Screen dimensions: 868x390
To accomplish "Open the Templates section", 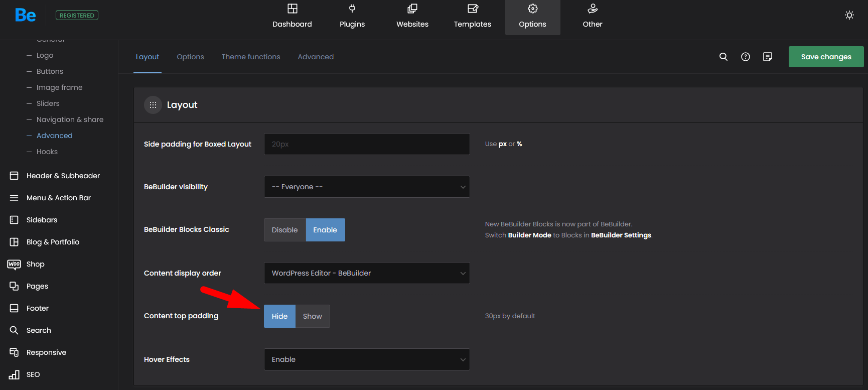I will [x=473, y=17].
